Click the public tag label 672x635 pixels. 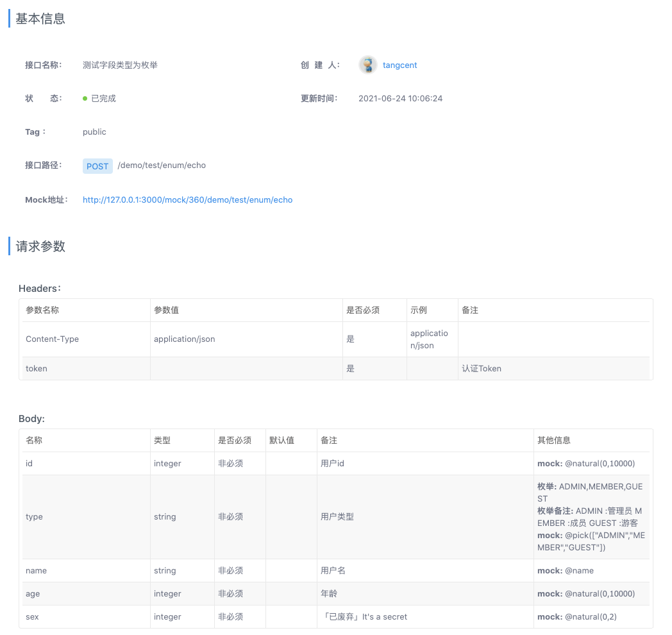[x=94, y=131]
